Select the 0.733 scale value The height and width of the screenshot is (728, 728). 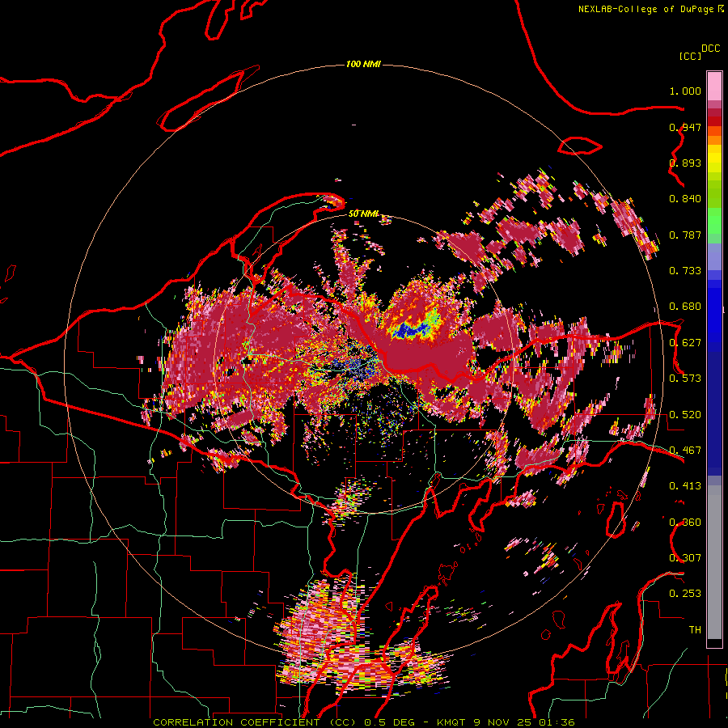(x=685, y=271)
